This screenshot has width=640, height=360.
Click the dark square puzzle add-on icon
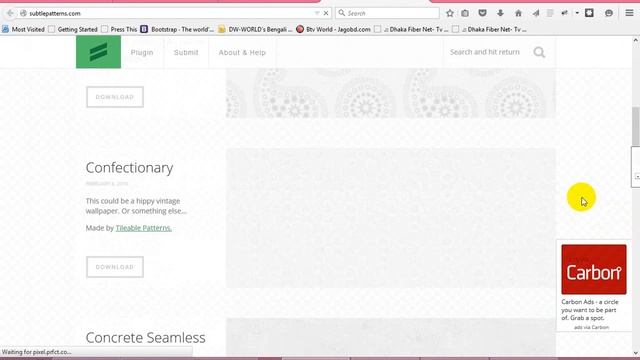coord(589,13)
